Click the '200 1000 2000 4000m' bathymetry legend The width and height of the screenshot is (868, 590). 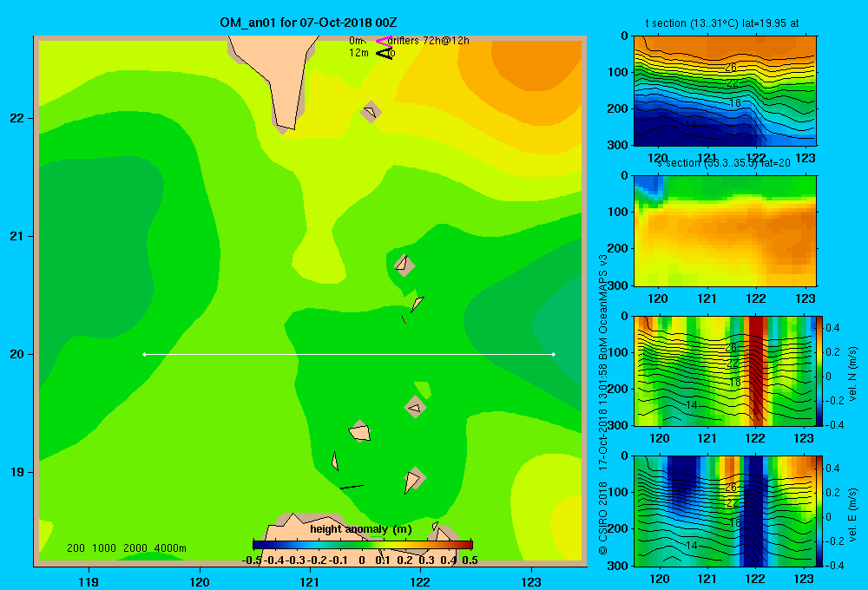[x=126, y=548]
